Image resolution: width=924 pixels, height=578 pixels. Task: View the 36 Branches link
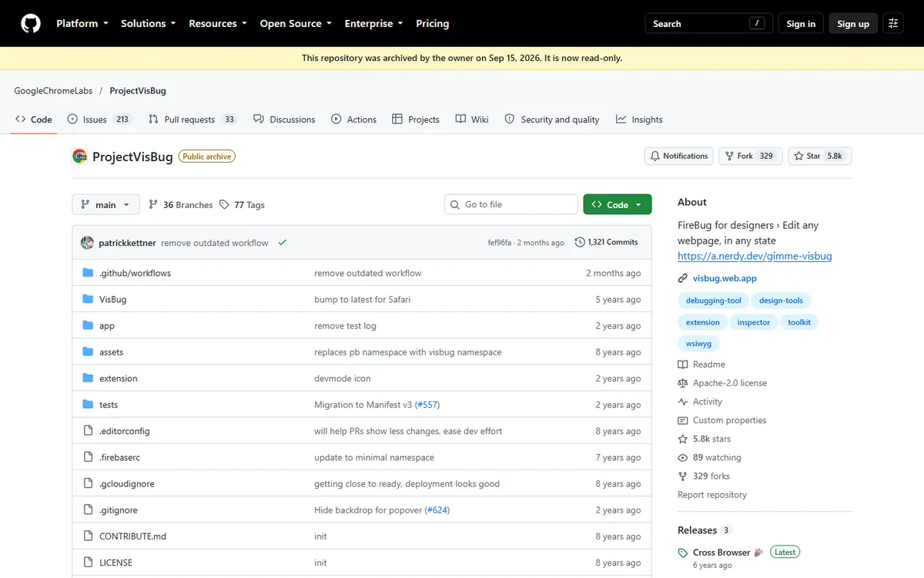click(181, 204)
